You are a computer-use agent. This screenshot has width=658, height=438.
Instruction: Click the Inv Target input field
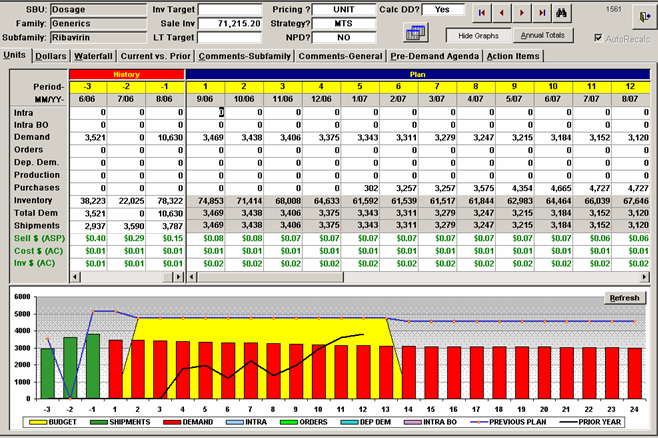tap(230, 9)
